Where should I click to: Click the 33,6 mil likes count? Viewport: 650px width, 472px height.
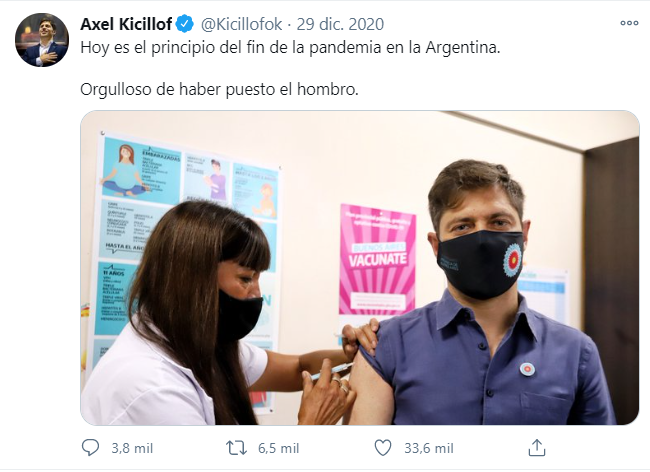pos(429,448)
